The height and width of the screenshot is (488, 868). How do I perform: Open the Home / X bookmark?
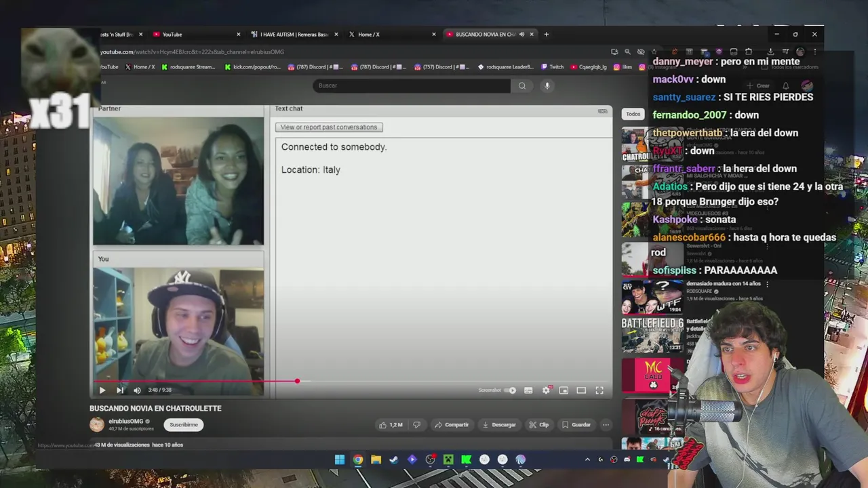pos(140,67)
